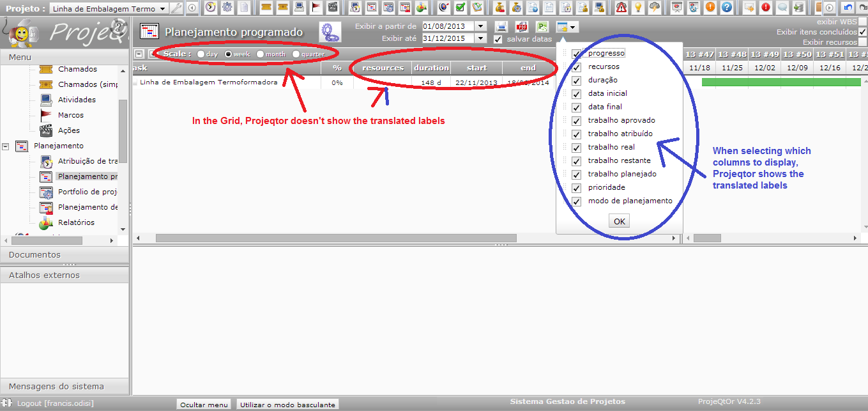
Task: Toggle the trabalho aprovado column checkbox
Action: (576, 120)
